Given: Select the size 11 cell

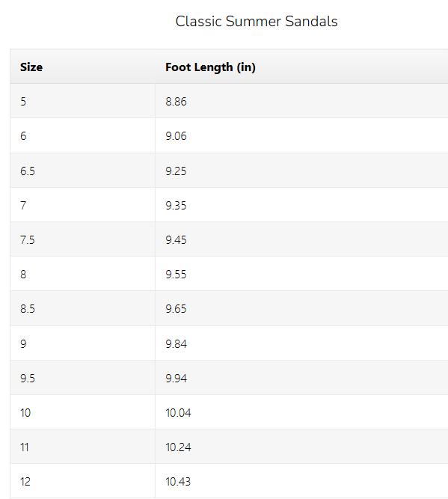Looking at the screenshot, I should [83, 447].
